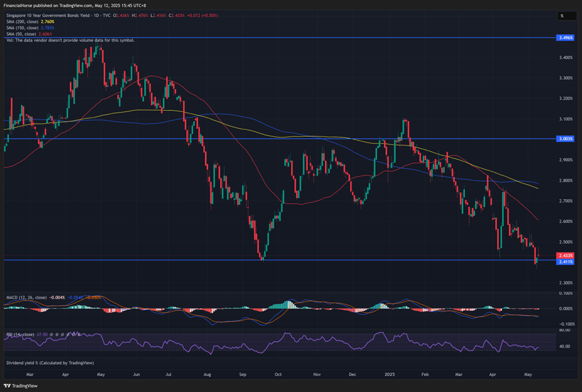This screenshot has width=582, height=392.
Task: Click the 40.00 level on the RSI scale
Action: tap(565, 347)
